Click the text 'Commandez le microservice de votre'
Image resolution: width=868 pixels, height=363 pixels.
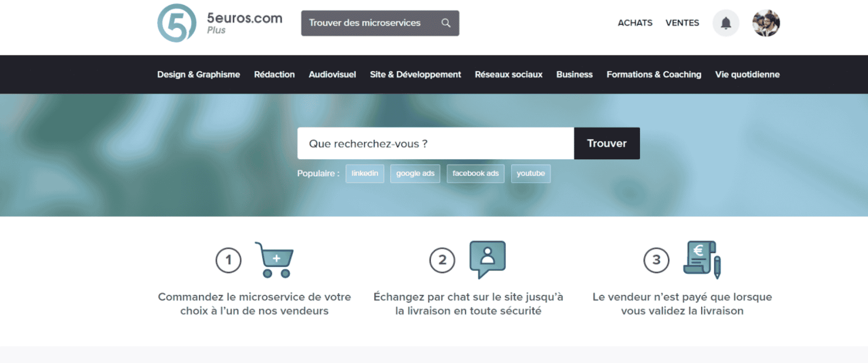coord(255,297)
